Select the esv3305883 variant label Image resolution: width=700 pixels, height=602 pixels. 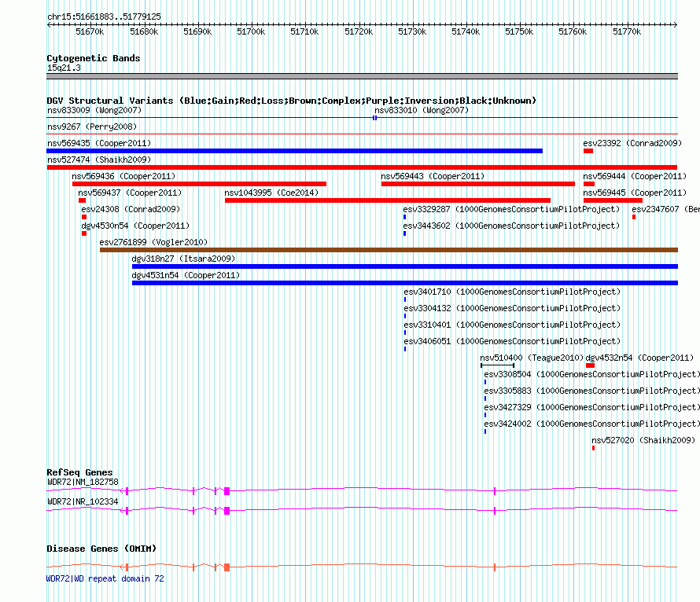(591, 391)
